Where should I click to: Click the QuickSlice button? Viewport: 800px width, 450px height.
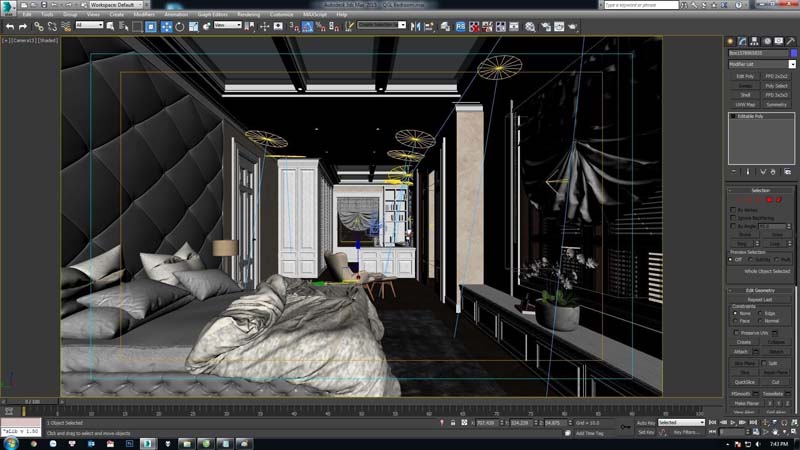pos(744,382)
